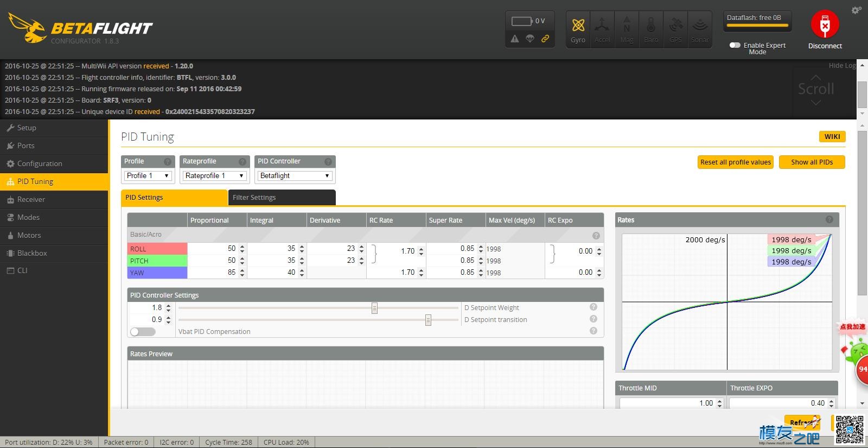Open the settings gear at top right
Viewport: 868px width, 448px height.
pos(856,10)
